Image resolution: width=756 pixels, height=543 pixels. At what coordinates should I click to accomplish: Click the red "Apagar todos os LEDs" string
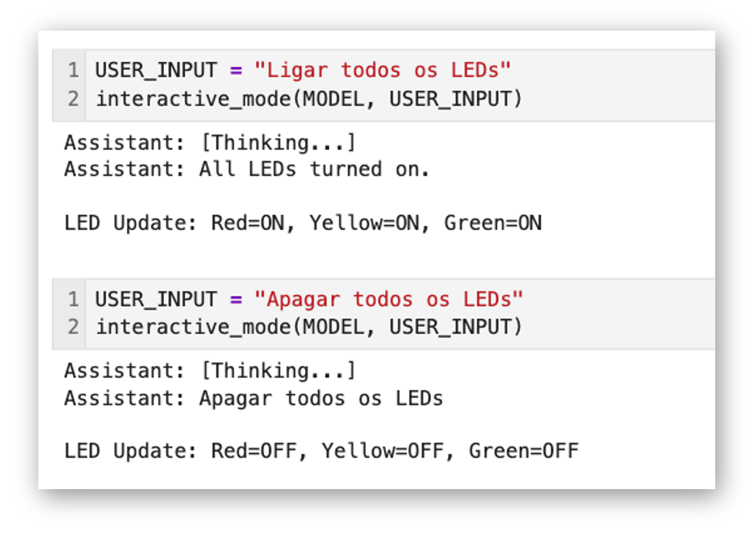[x=389, y=299]
